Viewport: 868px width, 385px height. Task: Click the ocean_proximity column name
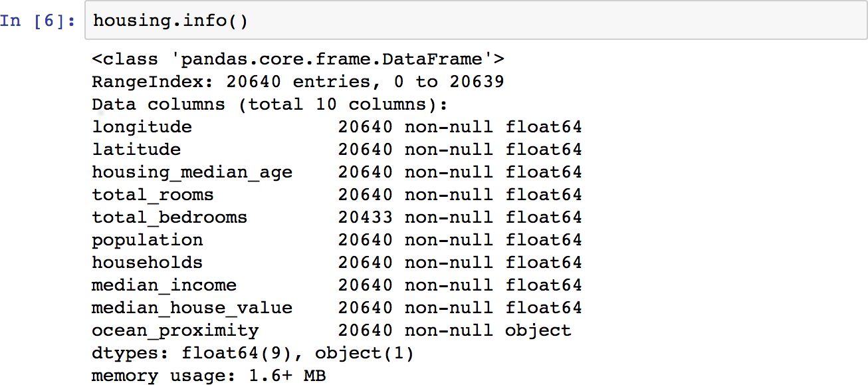coord(175,330)
